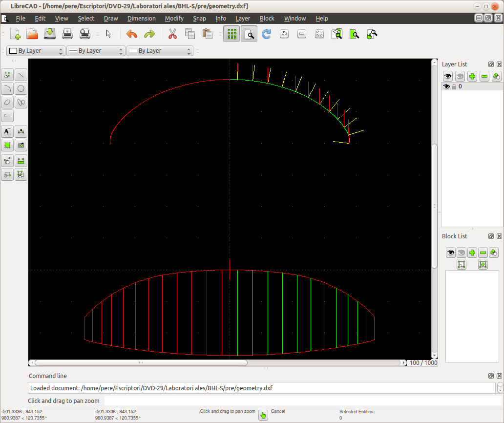Open the line type By Layer dropdown
Image resolution: width=504 pixels, height=423 pixels.
tap(160, 51)
